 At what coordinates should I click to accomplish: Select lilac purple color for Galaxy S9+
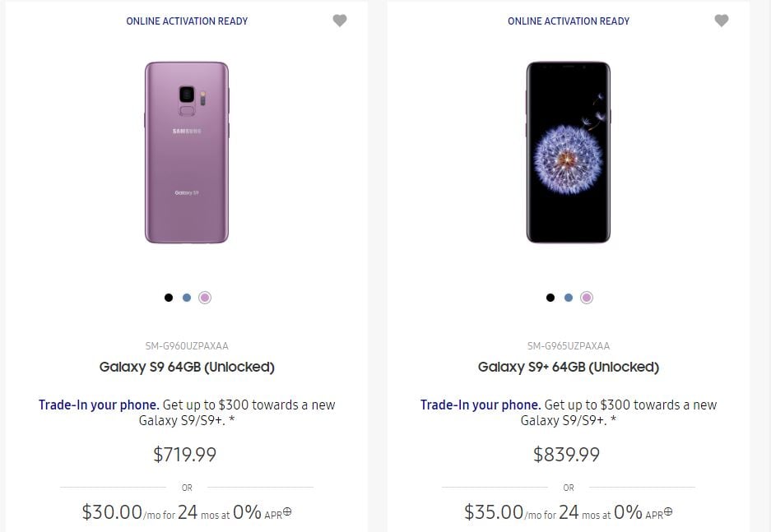pos(587,298)
